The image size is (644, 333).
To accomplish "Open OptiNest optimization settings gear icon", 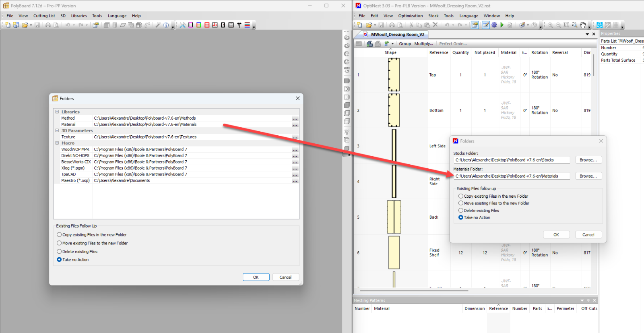I will pos(494,25).
